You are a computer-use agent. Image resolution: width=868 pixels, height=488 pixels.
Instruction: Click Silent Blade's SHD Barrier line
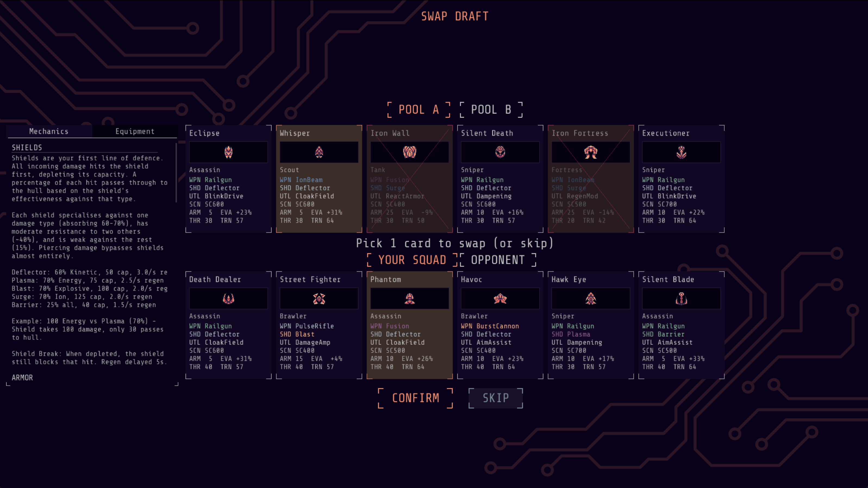663,334
